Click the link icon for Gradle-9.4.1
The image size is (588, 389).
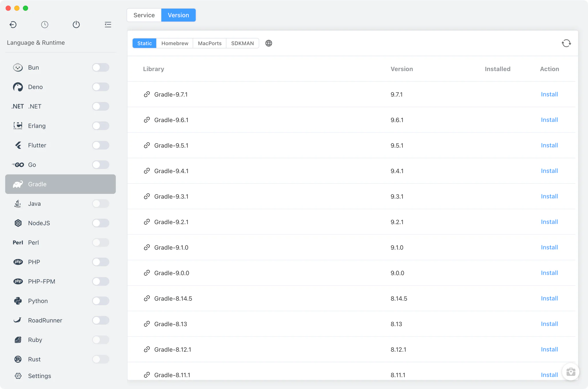[147, 171]
